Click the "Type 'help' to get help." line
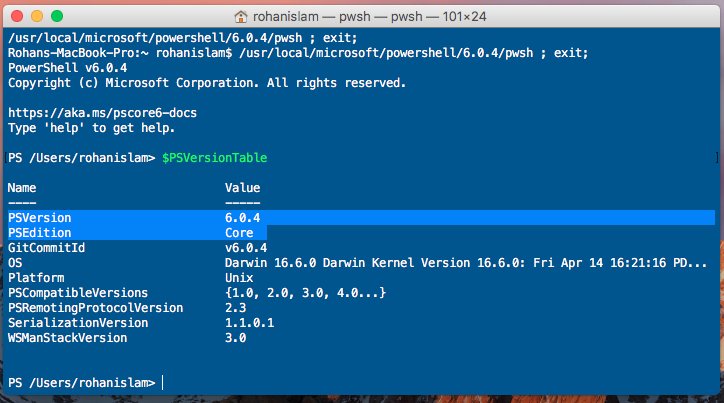Image resolution: width=724 pixels, height=403 pixels. coord(91,128)
